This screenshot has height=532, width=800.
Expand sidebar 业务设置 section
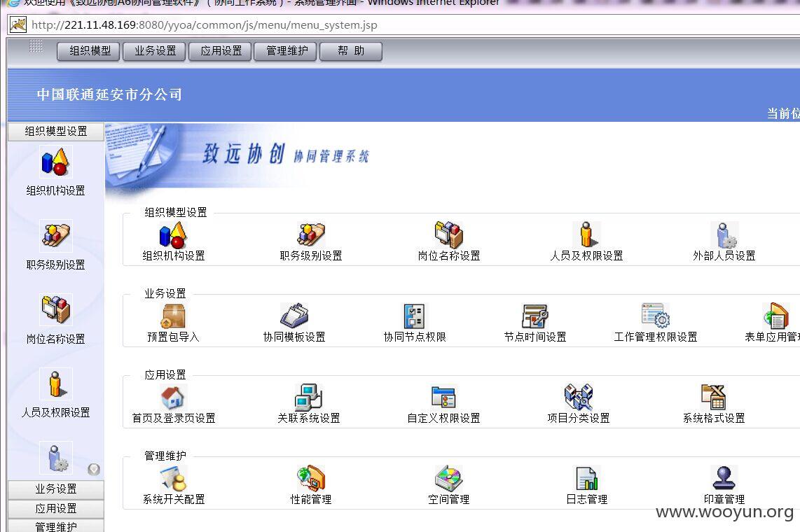click(55, 489)
